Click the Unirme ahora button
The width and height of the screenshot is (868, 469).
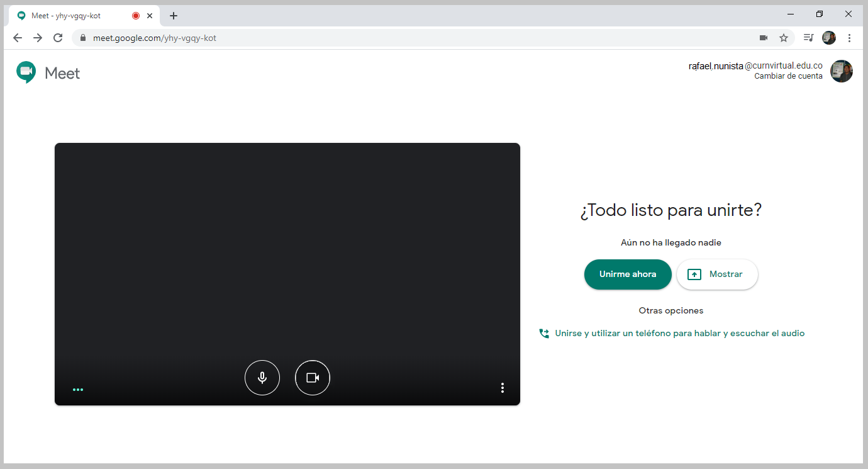click(x=628, y=274)
